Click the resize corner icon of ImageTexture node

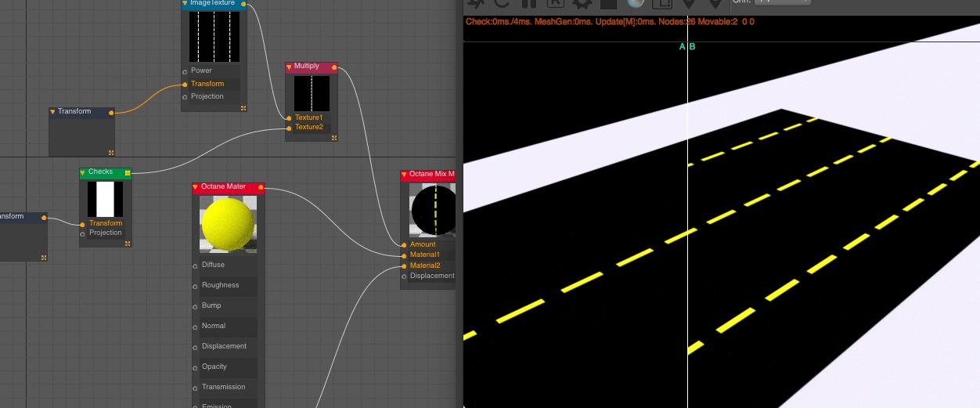point(243,108)
